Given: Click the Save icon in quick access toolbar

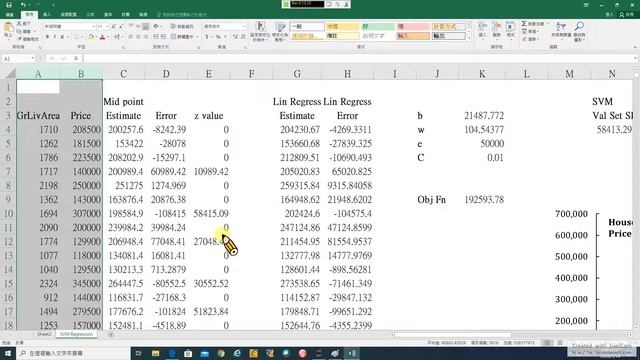Looking at the screenshot, I should point(9,5).
